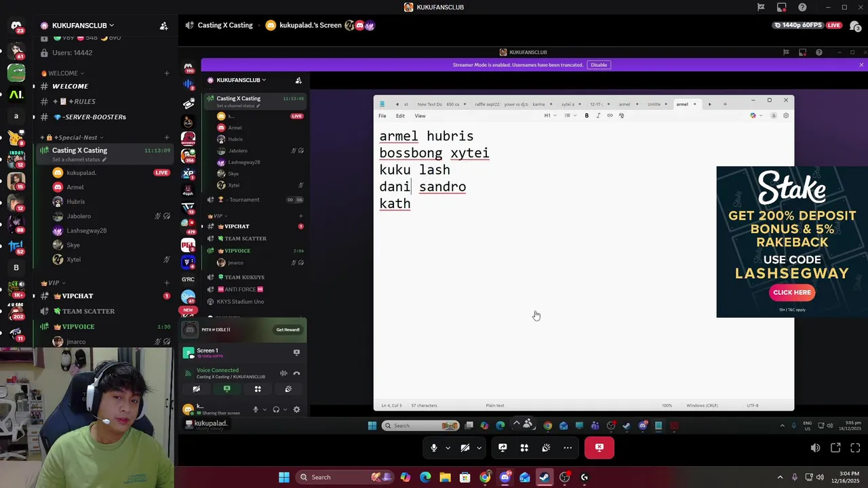The width and height of the screenshot is (868, 488).
Task: Add a new Notepad tab with plus
Action: click(x=725, y=104)
